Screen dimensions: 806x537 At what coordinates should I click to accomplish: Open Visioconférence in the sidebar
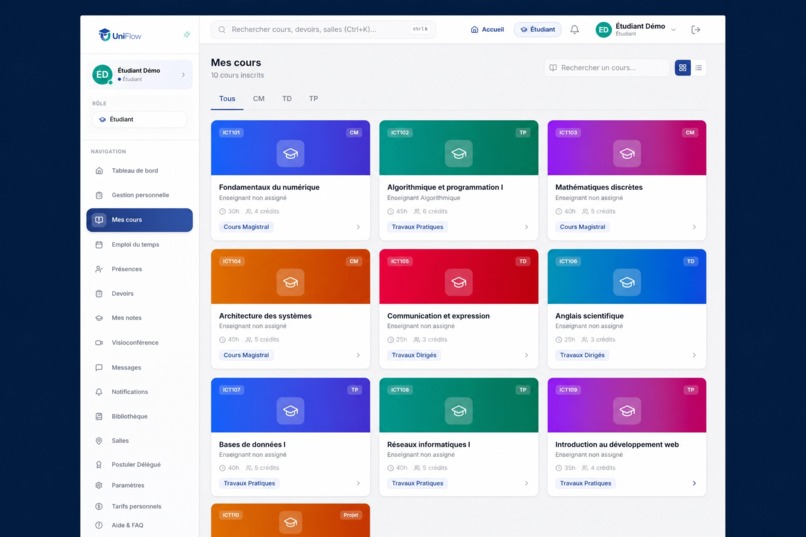139,343
